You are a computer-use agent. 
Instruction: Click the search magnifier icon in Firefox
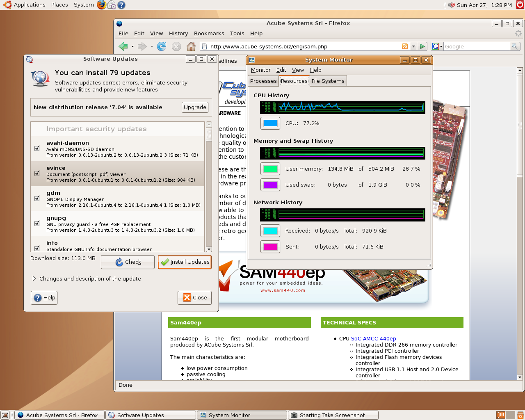tap(515, 46)
